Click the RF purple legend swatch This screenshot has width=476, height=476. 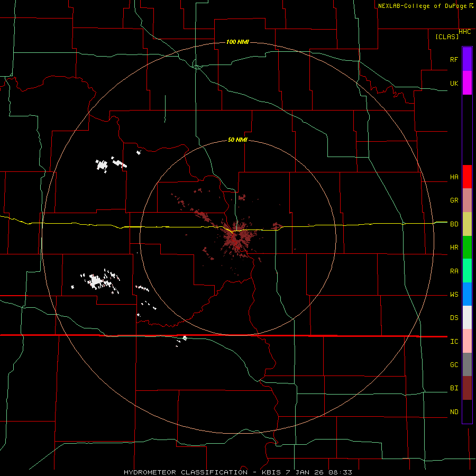pyautogui.click(x=467, y=59)
